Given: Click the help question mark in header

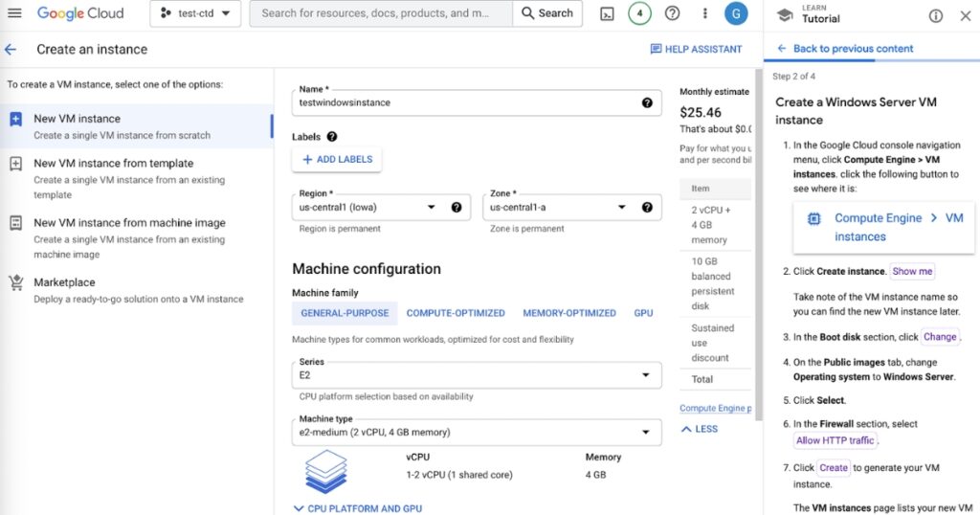Looking at the screenshot, I should click(672, 14).
